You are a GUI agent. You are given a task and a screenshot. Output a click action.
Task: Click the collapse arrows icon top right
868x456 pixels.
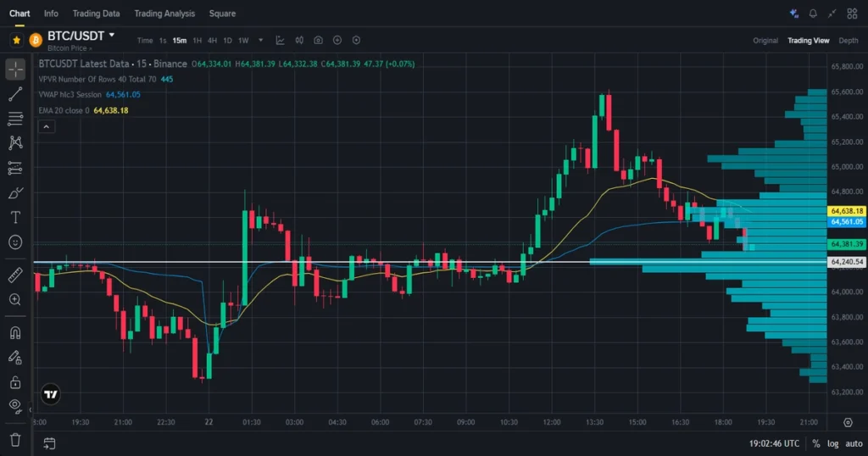pyautogui.click(x=832, y=14)
